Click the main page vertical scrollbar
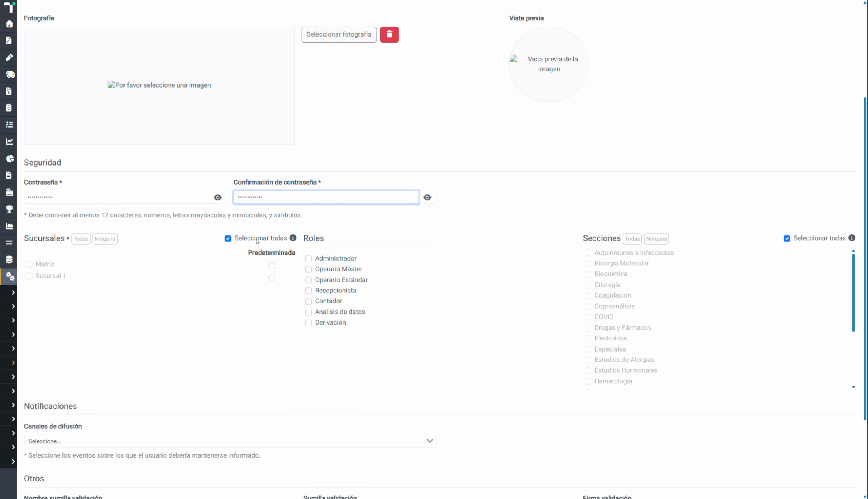The width and height of the screenshot is (868, 499). [865, 259]
